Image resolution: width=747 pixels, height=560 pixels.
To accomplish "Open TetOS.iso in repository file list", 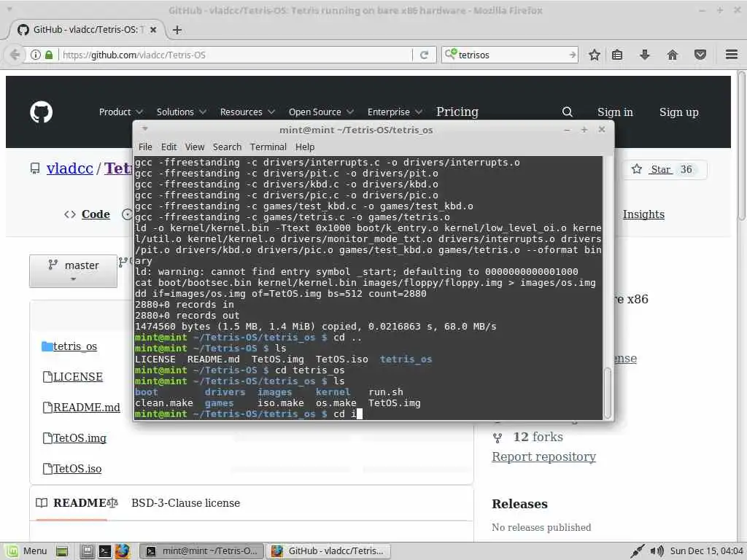I will point(77,469).
